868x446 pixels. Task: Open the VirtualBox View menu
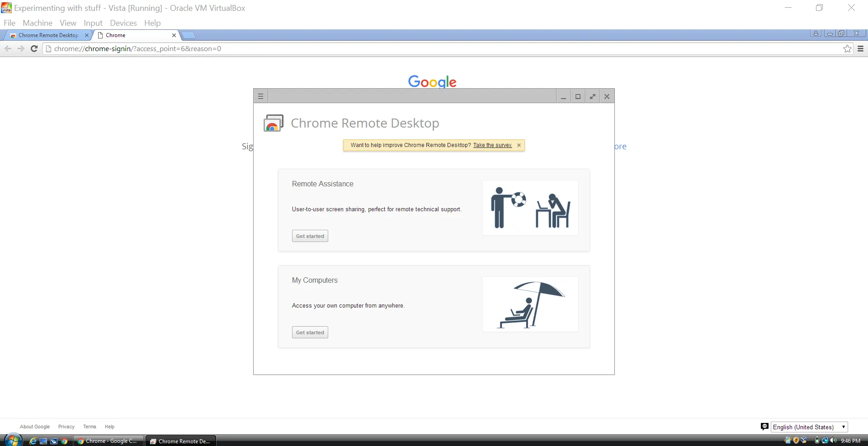(68, 23)
